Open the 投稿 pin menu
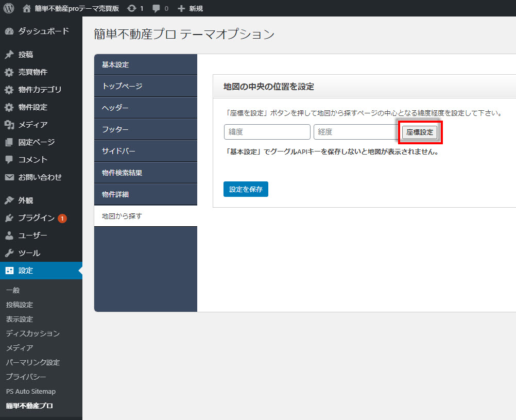This screenshot has height=420, width=516. pos(26,55)
